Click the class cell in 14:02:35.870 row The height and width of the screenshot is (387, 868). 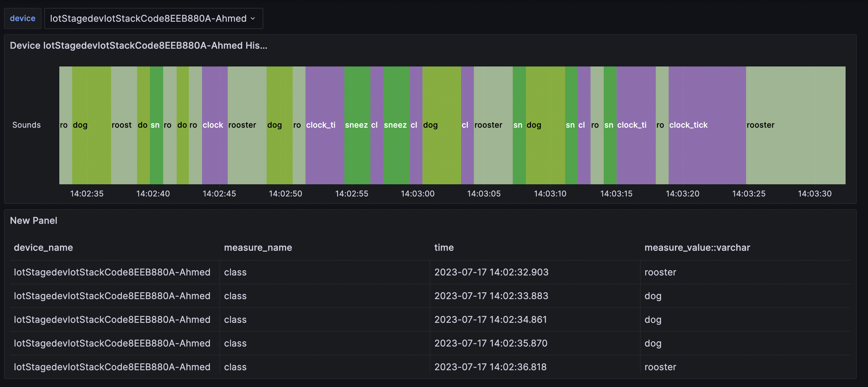pos(235,343)
